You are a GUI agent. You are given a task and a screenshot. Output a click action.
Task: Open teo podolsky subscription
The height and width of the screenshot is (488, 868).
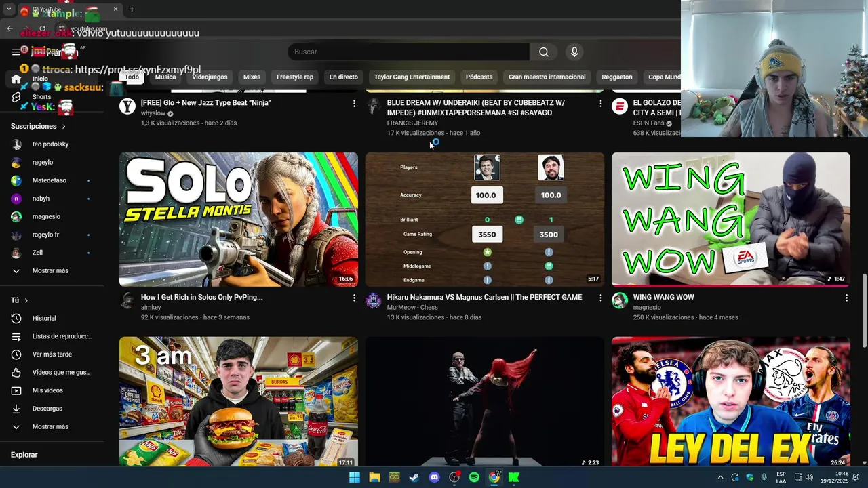click(x=50, y=144)
